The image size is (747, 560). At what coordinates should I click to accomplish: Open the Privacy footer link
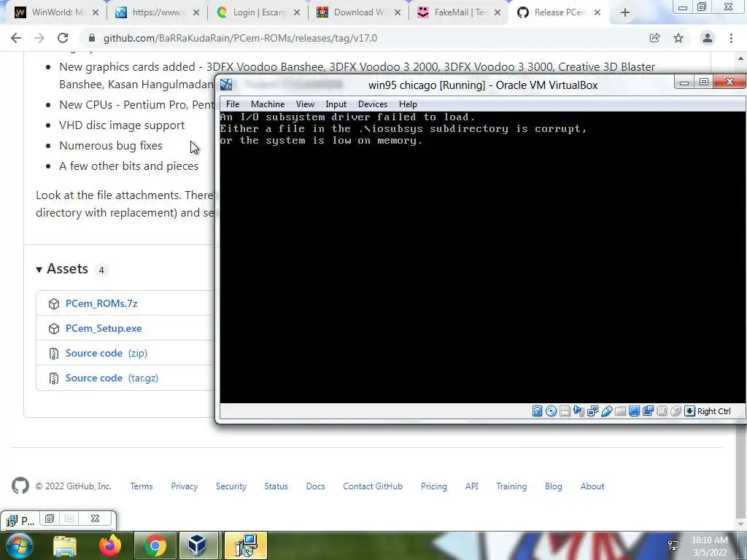coord(185,486)
